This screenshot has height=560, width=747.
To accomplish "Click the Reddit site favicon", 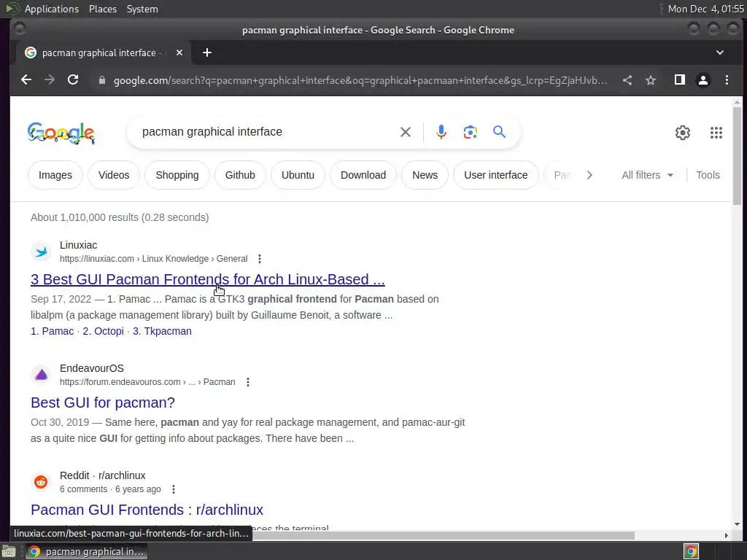I will click(x=41, y=482).
